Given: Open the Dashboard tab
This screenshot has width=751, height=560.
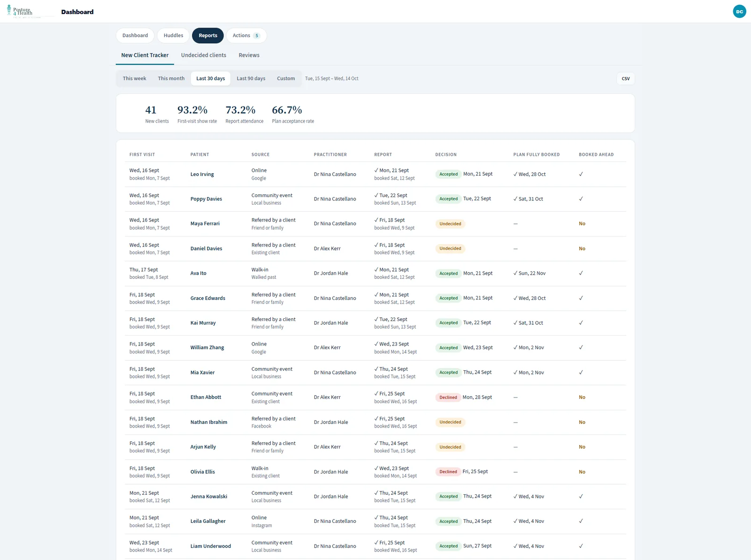Looking at the screenshot, I should (x=135, y=36).
